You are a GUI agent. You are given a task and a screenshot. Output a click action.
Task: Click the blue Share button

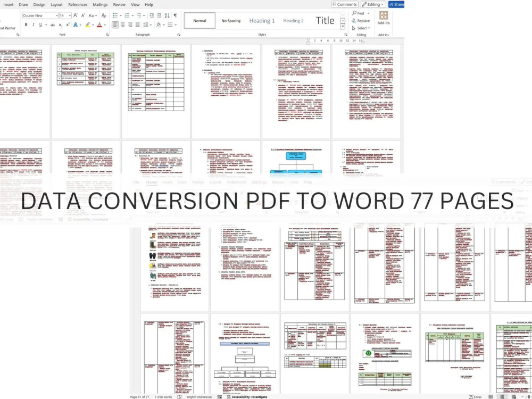coord(396,4)
